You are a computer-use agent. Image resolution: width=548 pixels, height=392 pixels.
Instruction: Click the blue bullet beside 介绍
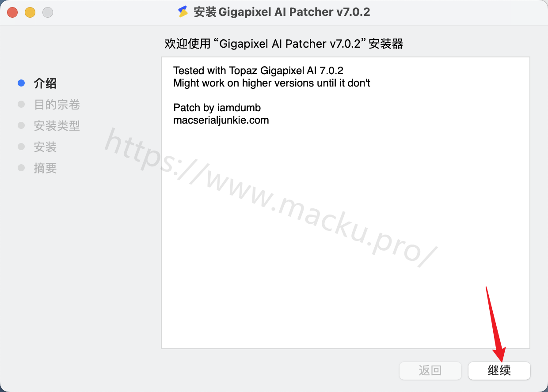(21, 83)
